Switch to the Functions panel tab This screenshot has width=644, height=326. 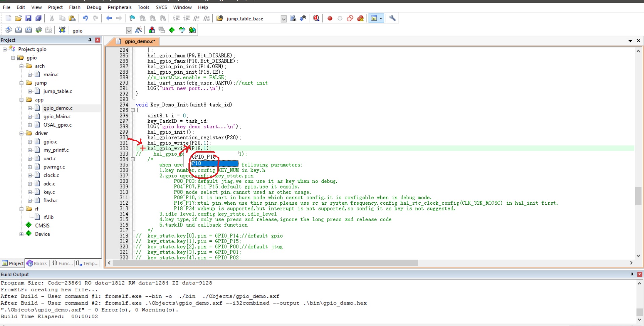(x=62, y=263)
